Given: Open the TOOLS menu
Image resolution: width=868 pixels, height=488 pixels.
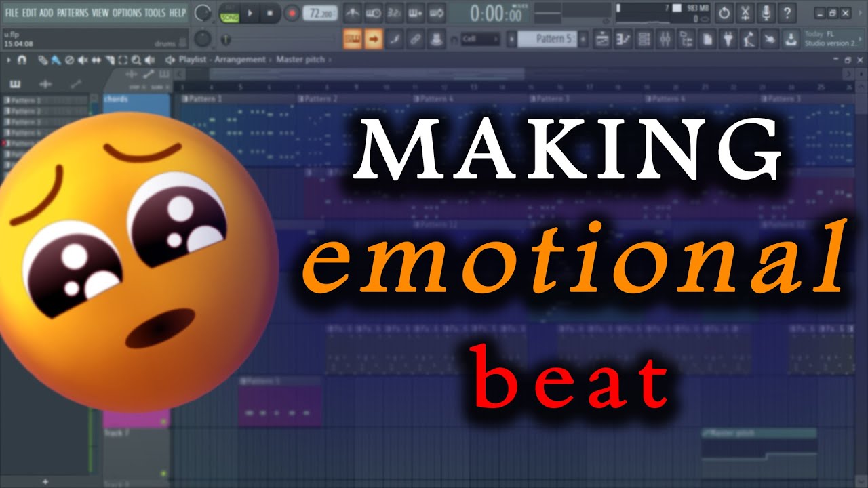Looking at the screenshot, I should coord(155,13).
